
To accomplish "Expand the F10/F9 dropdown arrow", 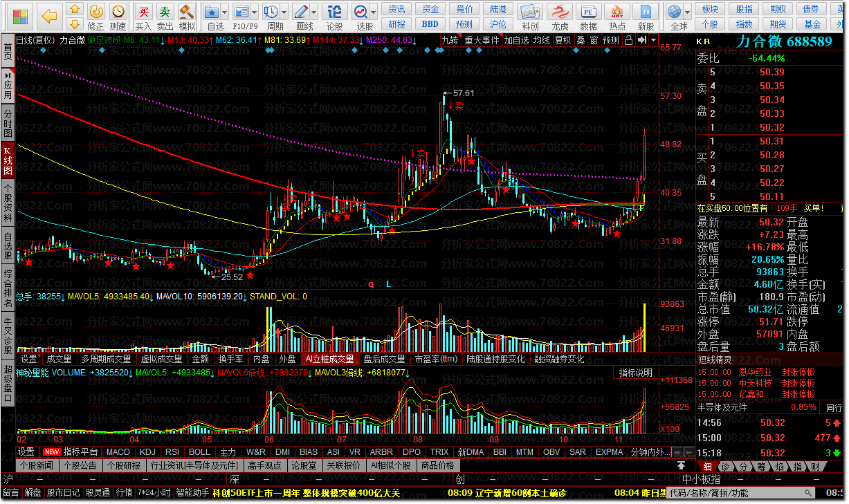I will (x=254, y=12).
